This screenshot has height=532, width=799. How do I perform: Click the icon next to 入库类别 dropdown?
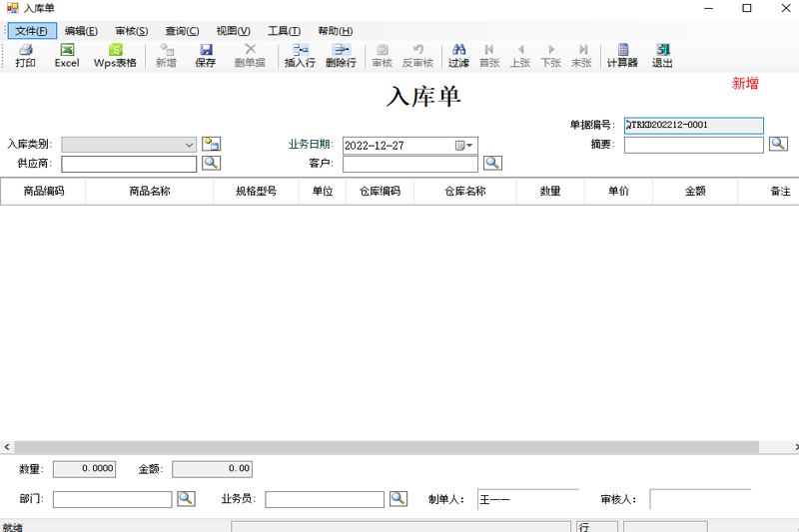tap(212, 144)
